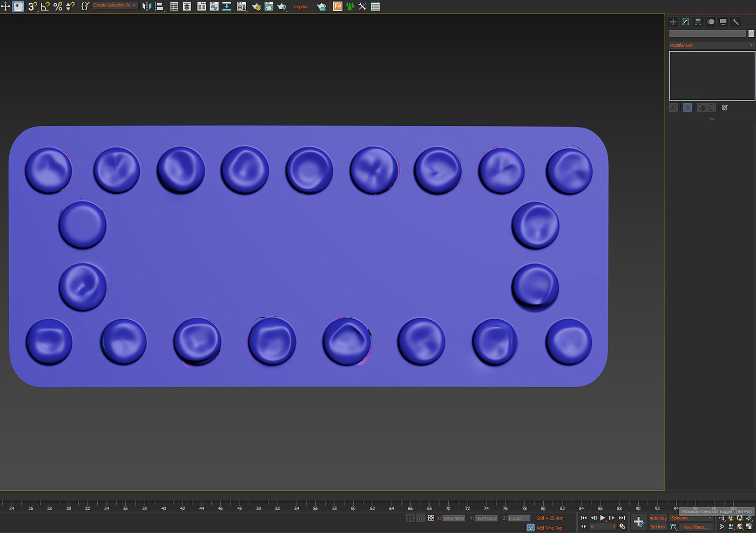Switch to the Utilities wrench tab
This screenshot has width=756, height=533.
point(735,22)
